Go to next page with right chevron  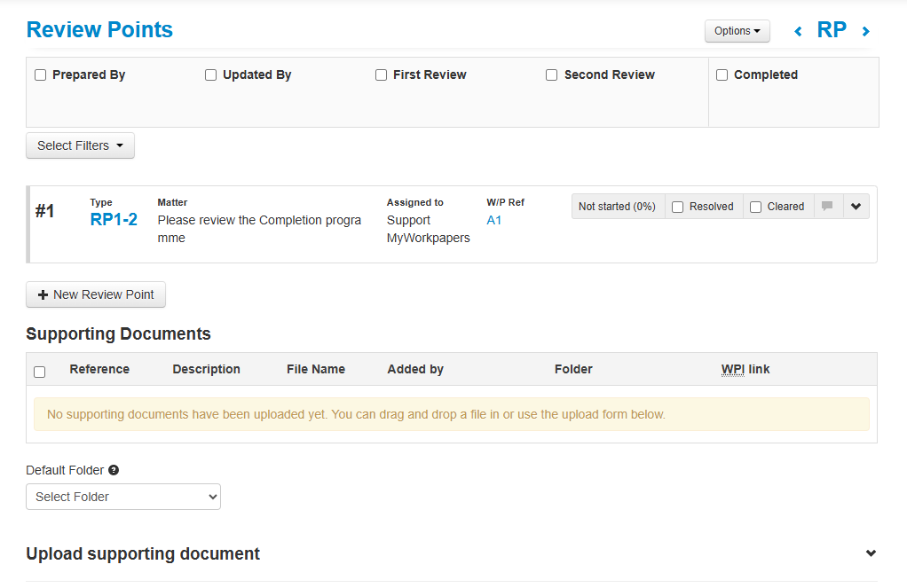click(x=866, y=32)
